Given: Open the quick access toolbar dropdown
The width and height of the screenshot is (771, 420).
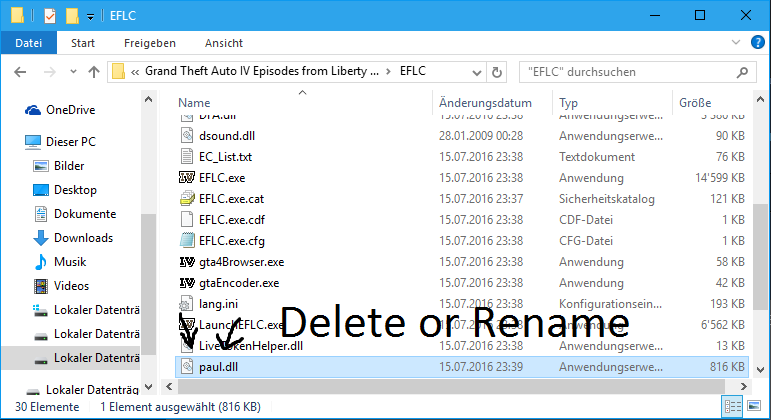Looking at the screenshot, I should pos(90,17).
